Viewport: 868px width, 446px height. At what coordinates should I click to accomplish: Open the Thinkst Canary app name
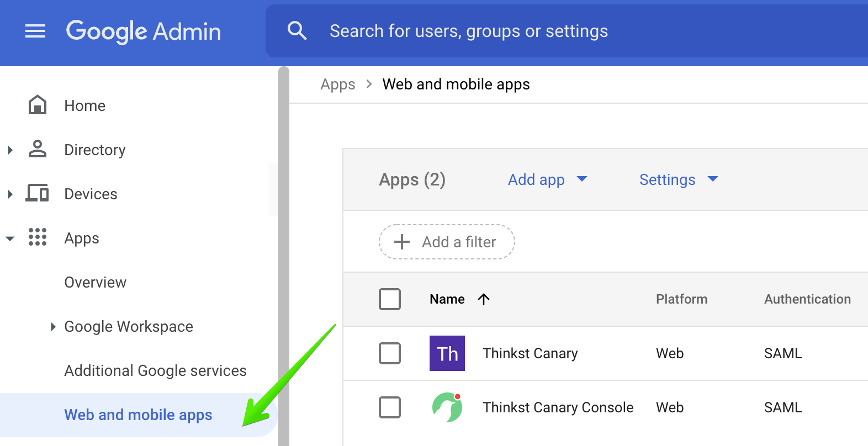pos(530,353)
